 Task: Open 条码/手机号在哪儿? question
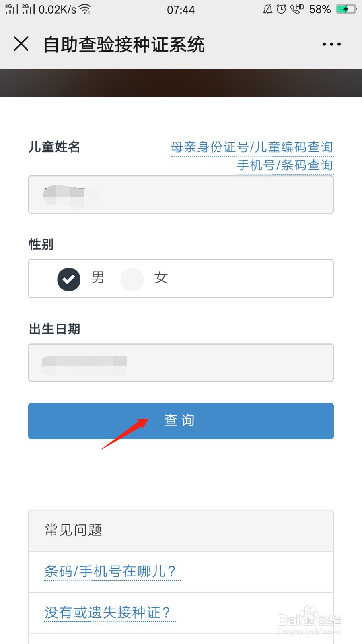coord(110,571)
